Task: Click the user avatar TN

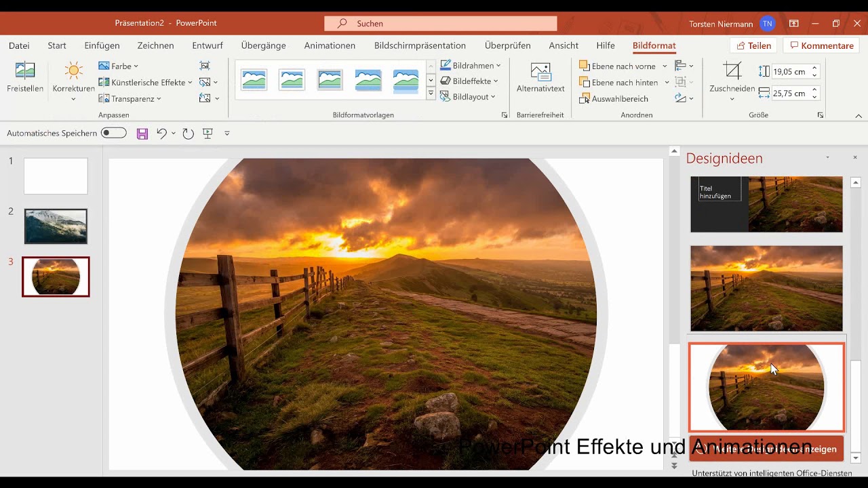Action: tap(767, 24)
